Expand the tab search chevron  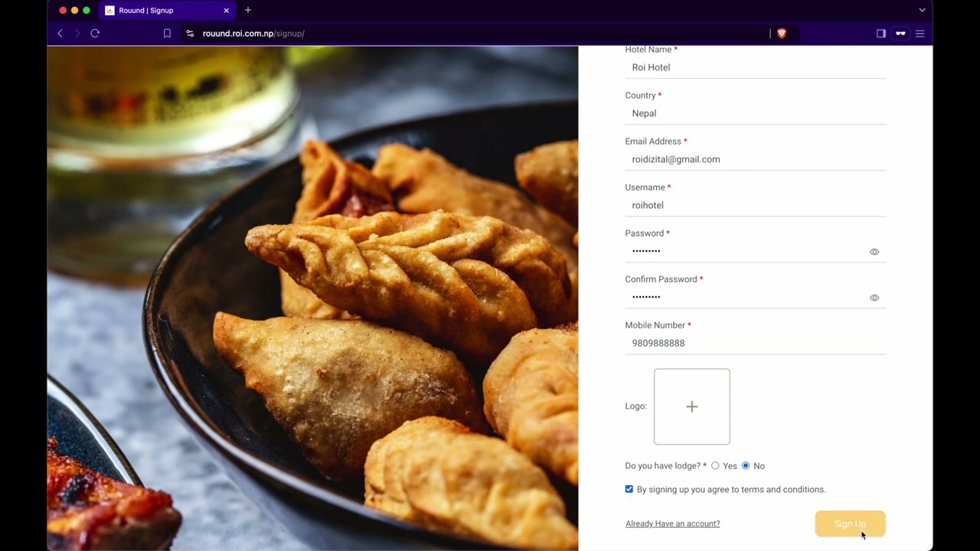922,11
